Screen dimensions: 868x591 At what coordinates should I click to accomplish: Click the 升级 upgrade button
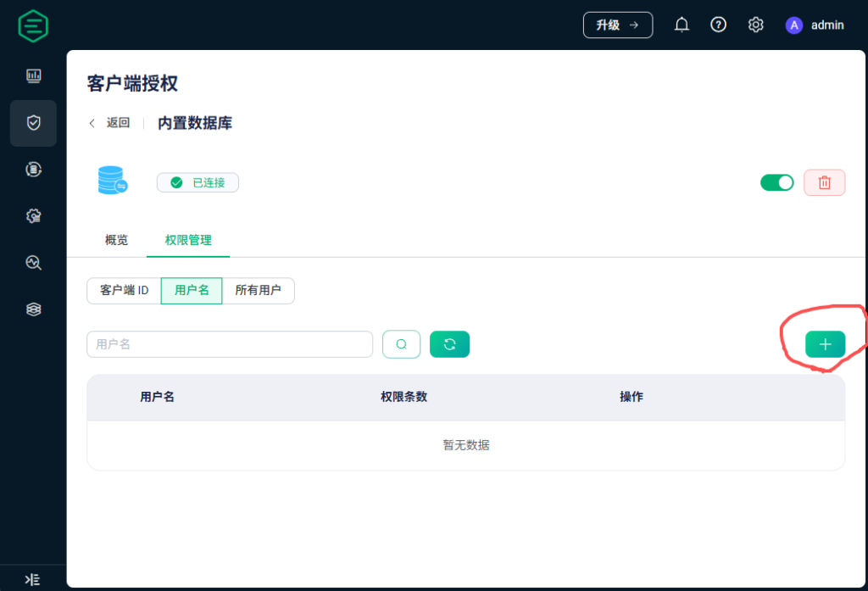(x=617, y=25)
